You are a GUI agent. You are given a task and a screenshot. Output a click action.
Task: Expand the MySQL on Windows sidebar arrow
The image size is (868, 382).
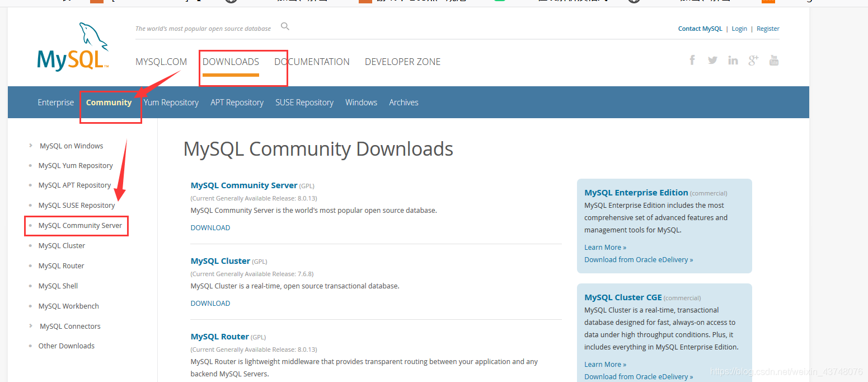point(31,146)
